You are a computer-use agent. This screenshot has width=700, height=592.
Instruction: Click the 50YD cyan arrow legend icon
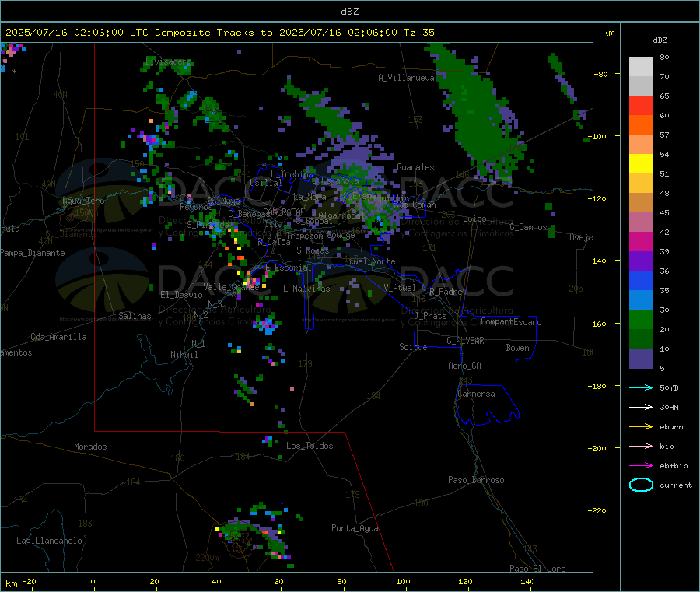coord(641,387)
